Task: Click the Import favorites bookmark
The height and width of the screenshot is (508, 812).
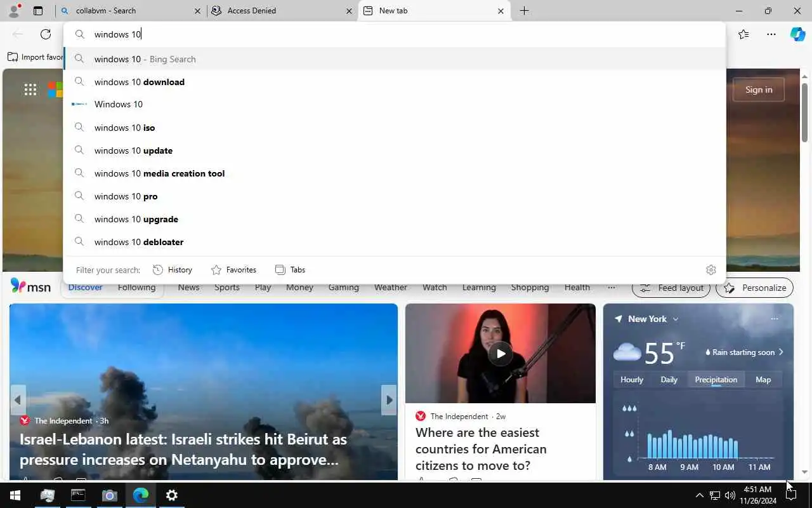Action: (x=36, y=57)
